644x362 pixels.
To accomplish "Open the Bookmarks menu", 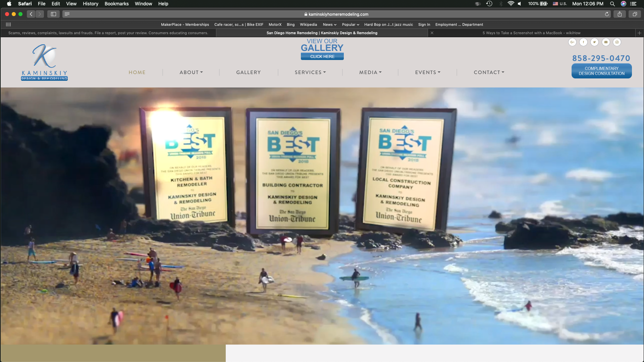I will pyautogui.click(x=116, y=4).
